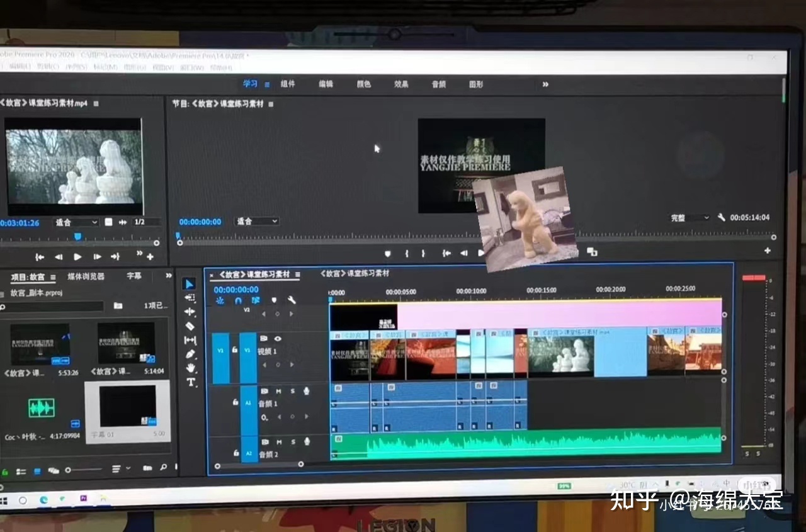The width and height of the screenshot is (806, 532).
Task: Open the 媒体浏览器 panel tab
Action: 86,276
